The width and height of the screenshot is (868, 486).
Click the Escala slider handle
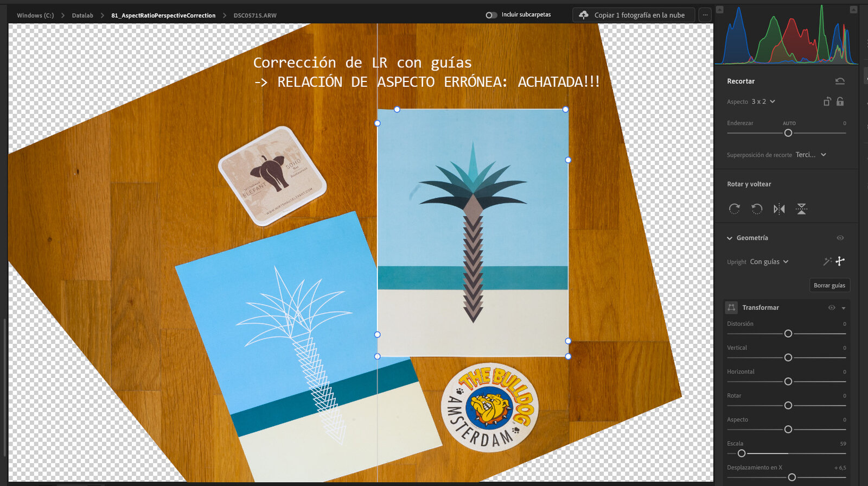[x=742, y=453]
